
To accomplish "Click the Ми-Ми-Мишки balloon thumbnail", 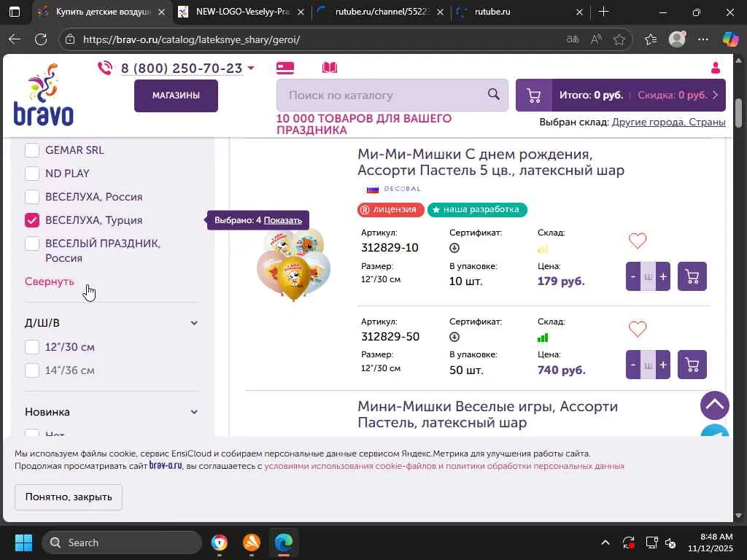I will point(293,264).
